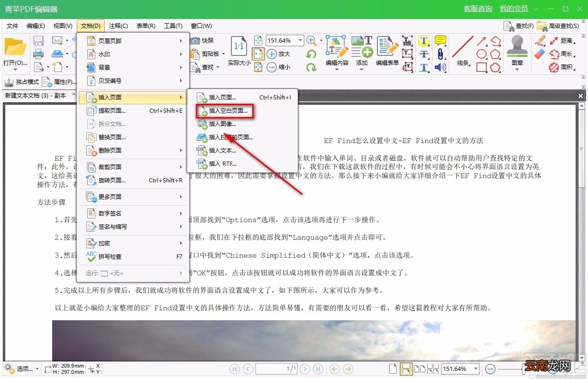The image size is (588, 379).
Task: Enable two-page continuous layout
Action: (x=433, y=369)
